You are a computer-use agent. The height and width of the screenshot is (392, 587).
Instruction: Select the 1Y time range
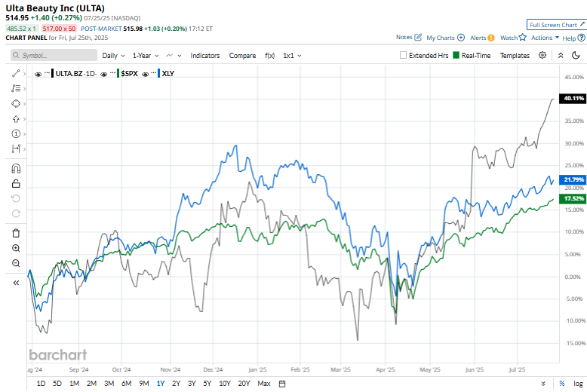[x=161, y=384]
